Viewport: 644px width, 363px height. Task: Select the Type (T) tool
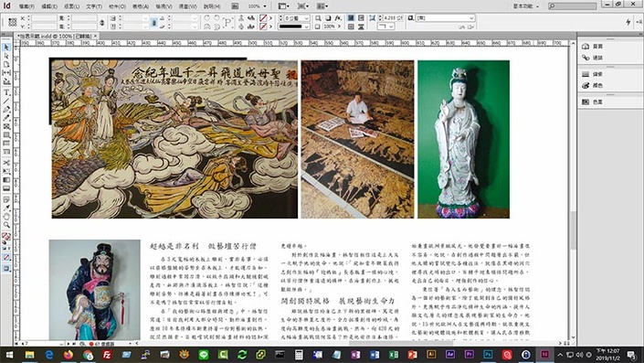pyautogui.click(x=6, y=92)
